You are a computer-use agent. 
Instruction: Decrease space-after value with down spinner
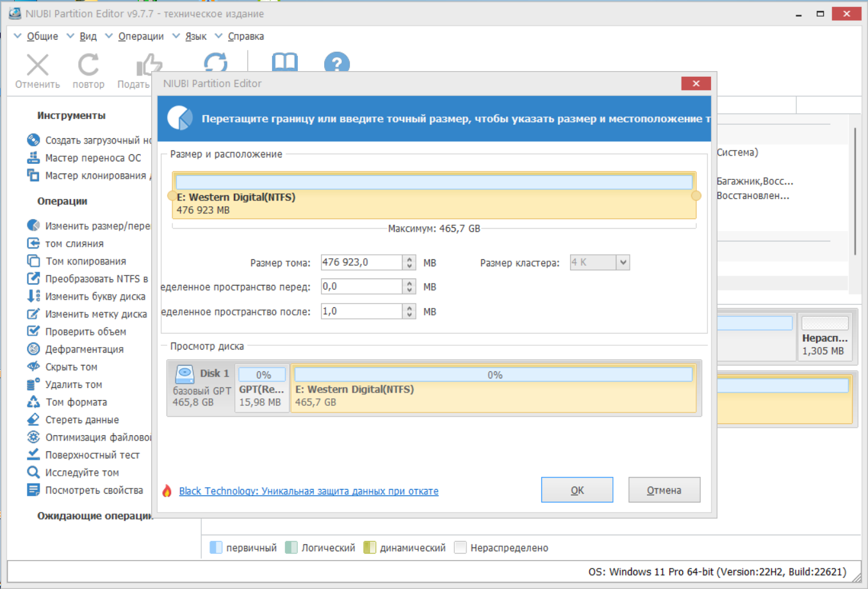click(x=409, y=315)
